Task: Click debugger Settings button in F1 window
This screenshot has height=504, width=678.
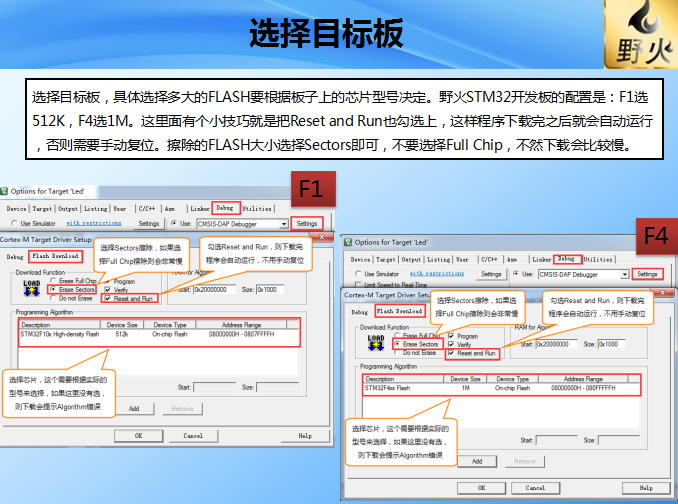Action: coord(307,223)
